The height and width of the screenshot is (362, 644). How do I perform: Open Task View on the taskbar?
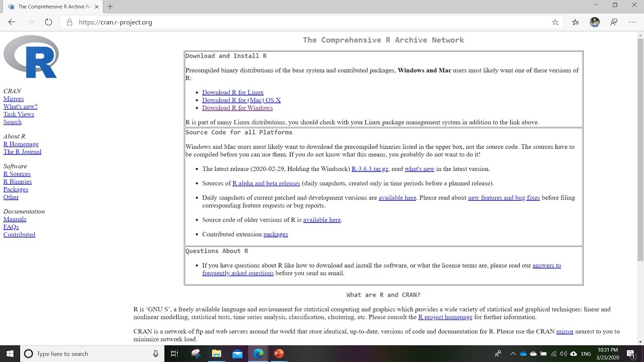pos(174,354)
